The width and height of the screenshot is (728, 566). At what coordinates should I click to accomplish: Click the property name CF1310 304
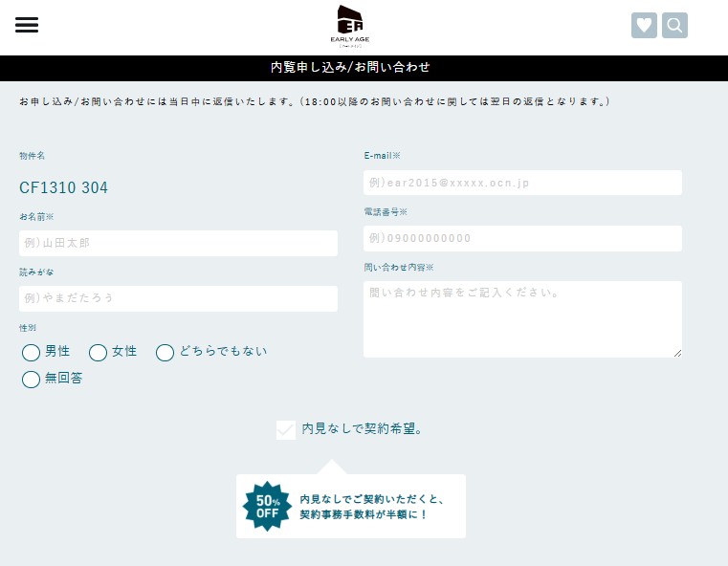(64, 188)
